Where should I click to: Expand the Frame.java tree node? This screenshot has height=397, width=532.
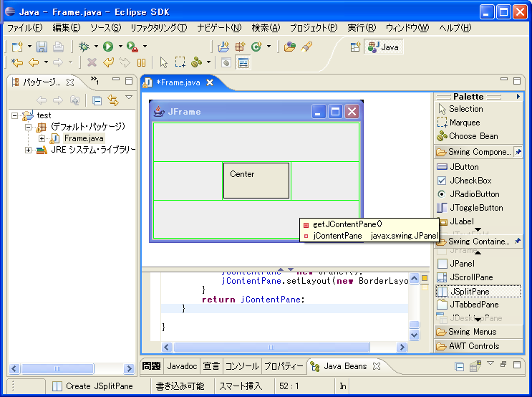(x=42, y=138)
